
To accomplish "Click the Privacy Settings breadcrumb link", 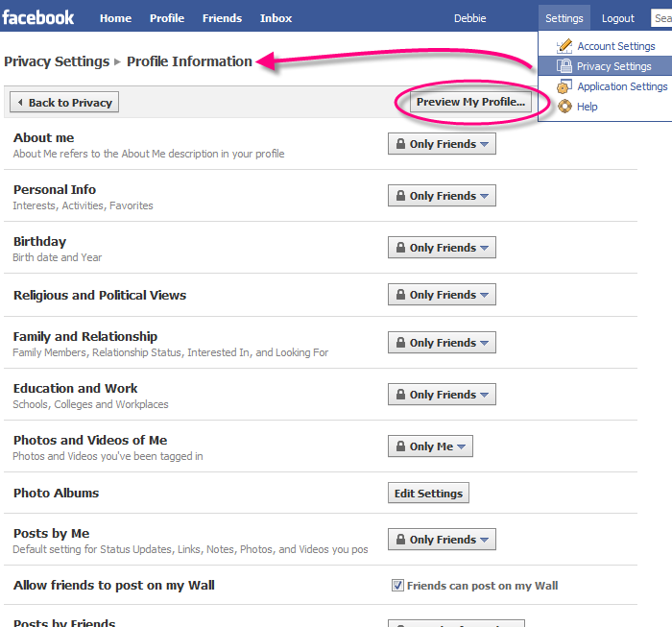I will (57, 61).
